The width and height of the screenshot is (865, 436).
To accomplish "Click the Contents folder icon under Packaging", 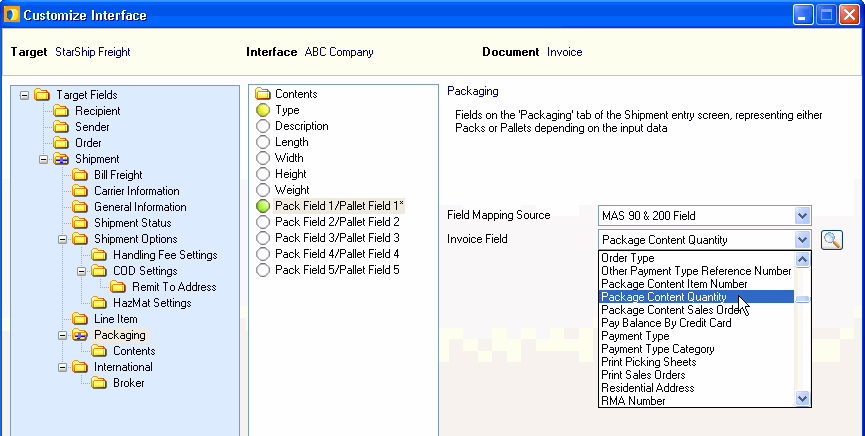I will 99,351.
